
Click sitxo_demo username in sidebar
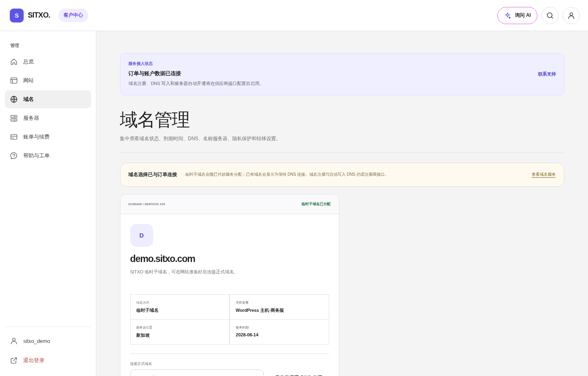(37, 341)
